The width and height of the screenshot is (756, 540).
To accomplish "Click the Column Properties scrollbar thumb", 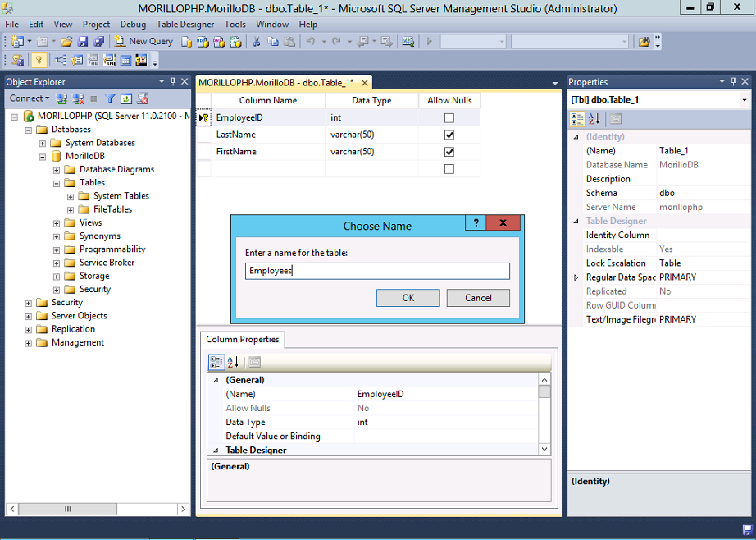I will [544, 391].
